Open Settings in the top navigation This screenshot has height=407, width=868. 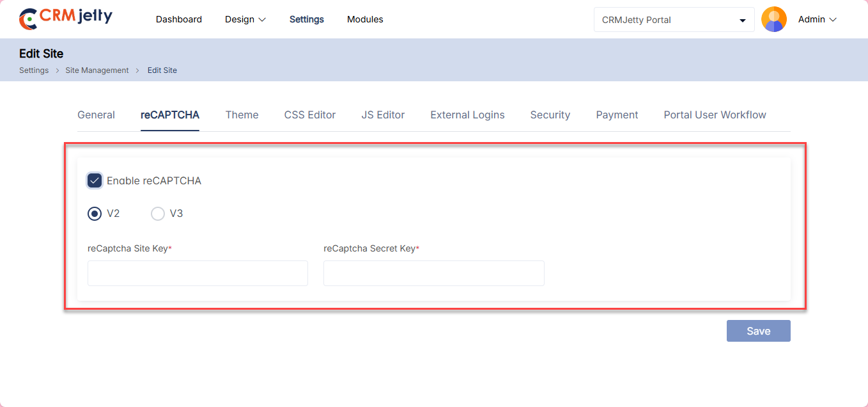(x=307, y=20)
